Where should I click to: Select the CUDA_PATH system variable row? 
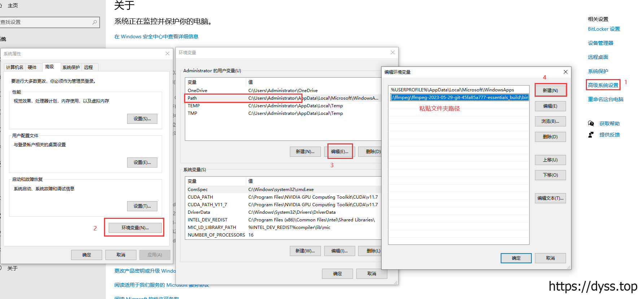tap(283, 197)
